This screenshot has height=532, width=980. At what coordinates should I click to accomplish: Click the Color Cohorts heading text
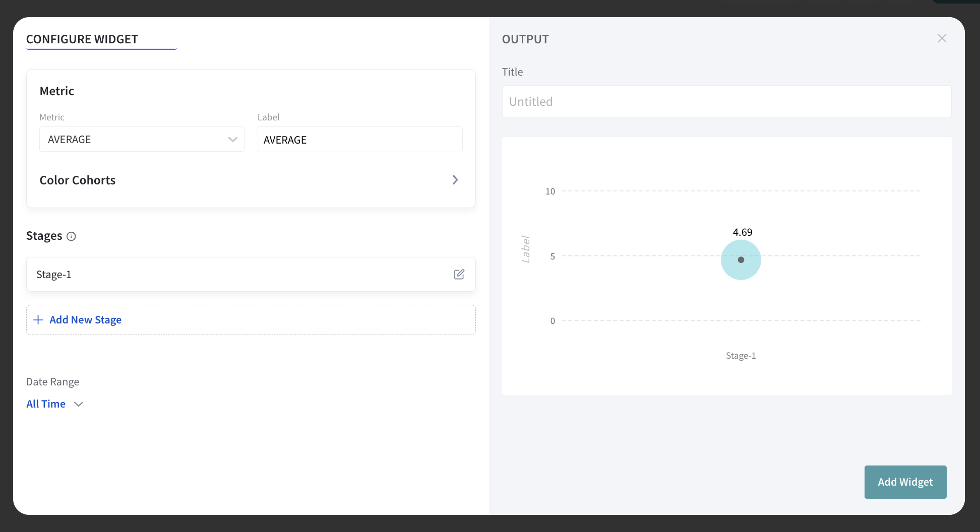[x=78, y=180]
